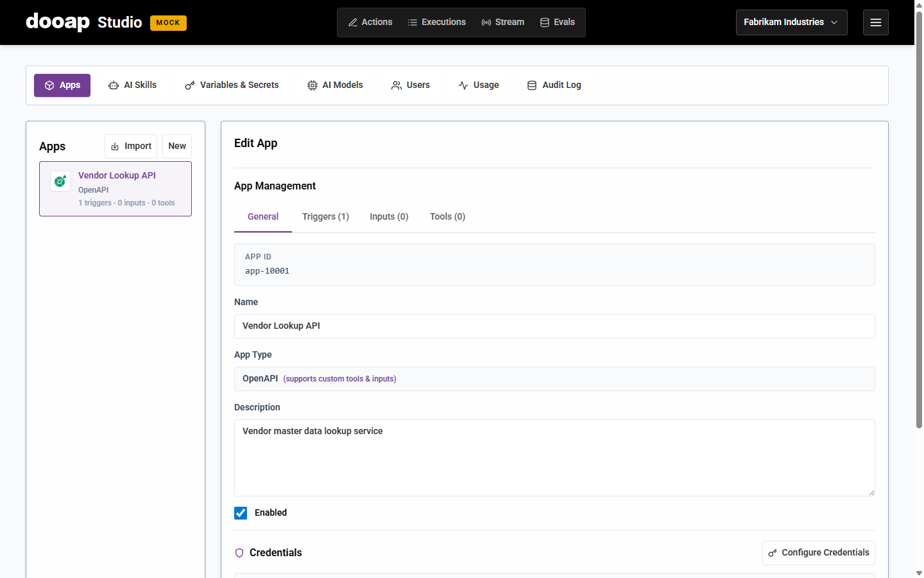
Task: Click the Variables & Secrets key icon
Action: (x=190, y=85)
